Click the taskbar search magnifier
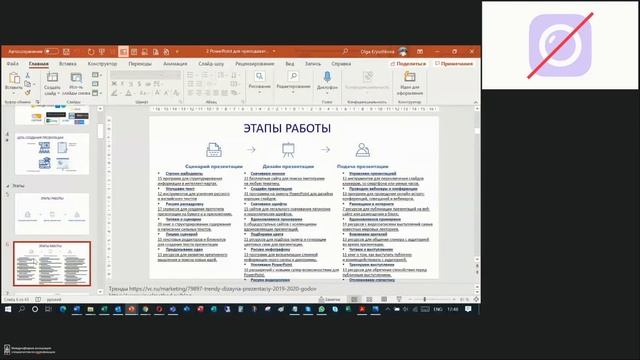 pyautogui.click(x=22, y=309)
